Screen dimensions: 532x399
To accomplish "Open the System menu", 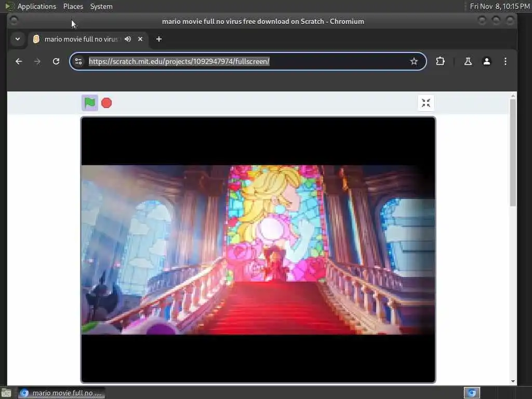I will point(101,6).
